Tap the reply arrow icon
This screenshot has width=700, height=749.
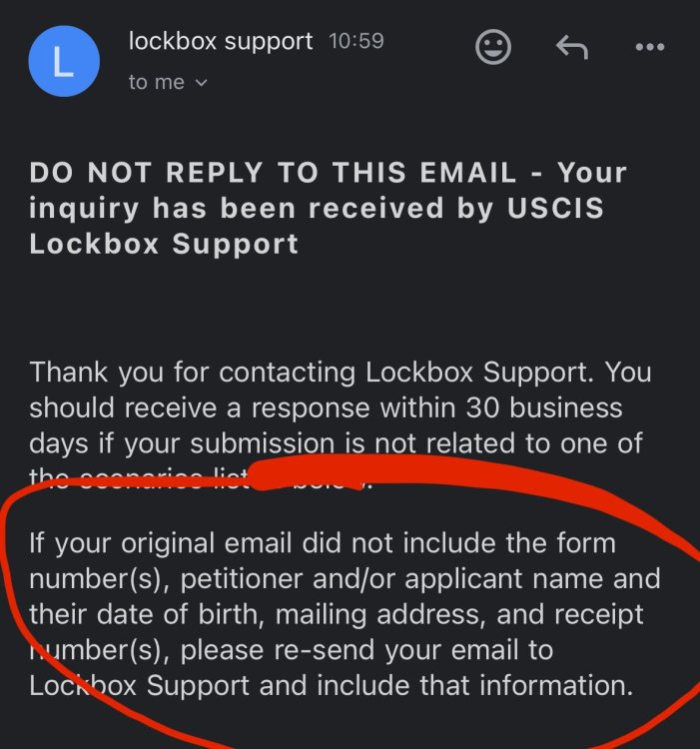(x=571, y=48)
